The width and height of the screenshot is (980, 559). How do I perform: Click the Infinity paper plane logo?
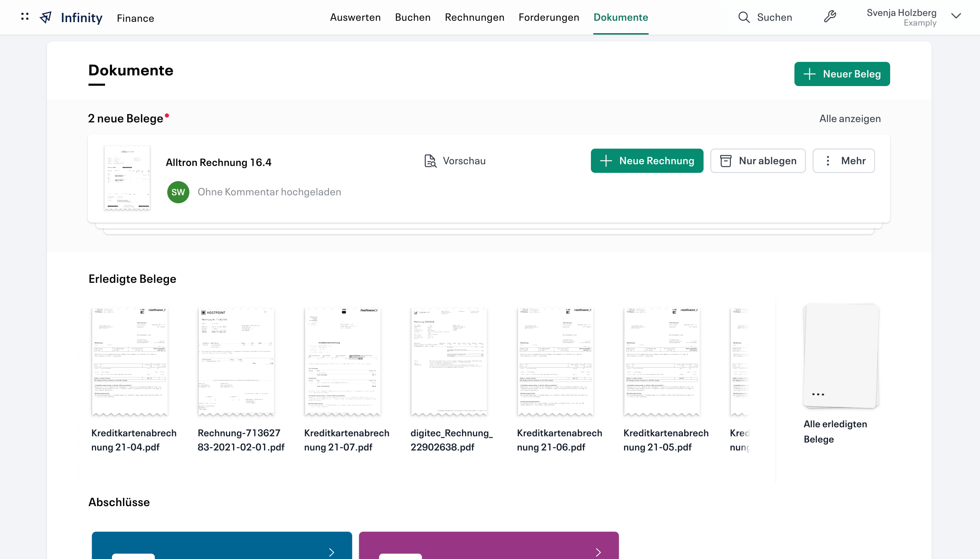pos(46,17)
